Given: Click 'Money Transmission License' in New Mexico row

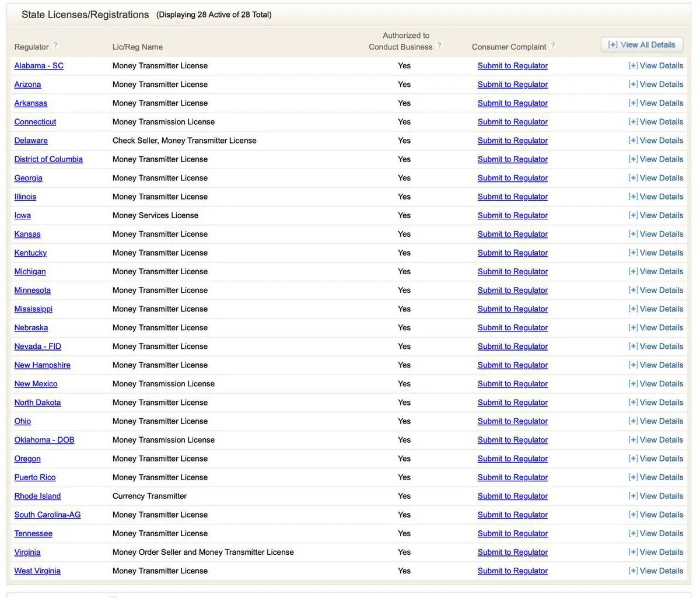Looking at the screenshot, I should tap(163, 384).
